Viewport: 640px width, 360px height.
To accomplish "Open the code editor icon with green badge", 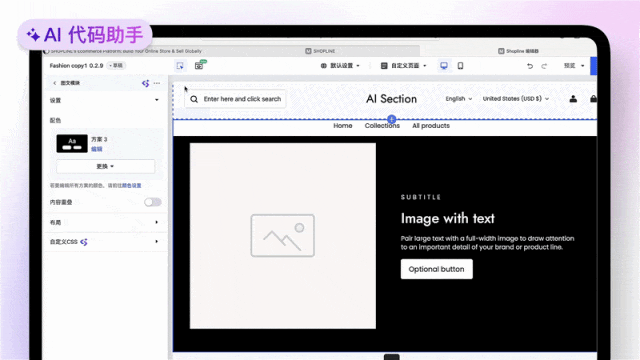I will tap(200, 65).
